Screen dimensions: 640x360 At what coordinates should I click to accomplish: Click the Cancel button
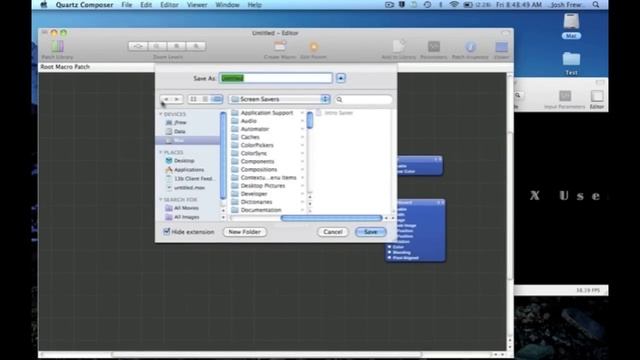333,232
